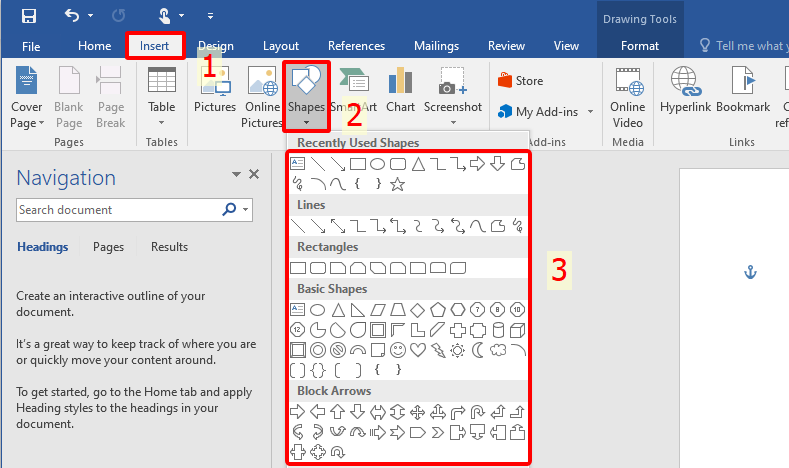Viewport: 789px width, 468px height.
Task: Choose the crescent moon shape
Action: point(478,350)
